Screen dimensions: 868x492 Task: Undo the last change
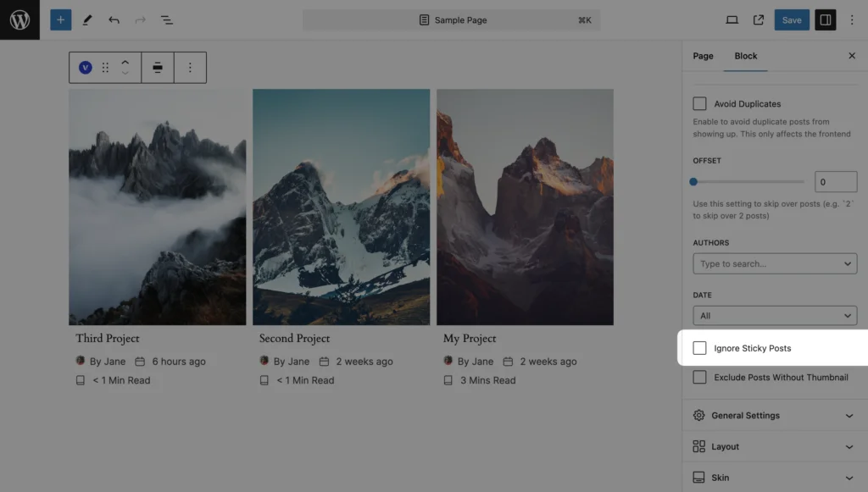pyautogui.click(x=114, y=20)
